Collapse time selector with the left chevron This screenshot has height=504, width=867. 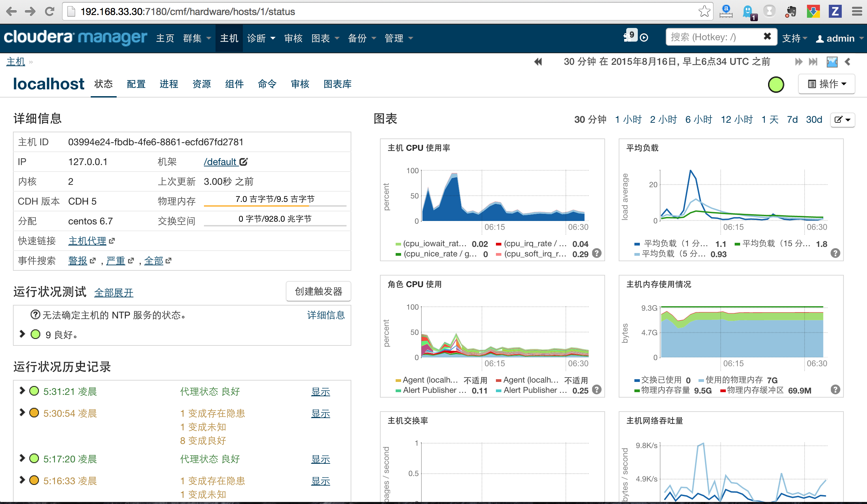pos(848,62)
